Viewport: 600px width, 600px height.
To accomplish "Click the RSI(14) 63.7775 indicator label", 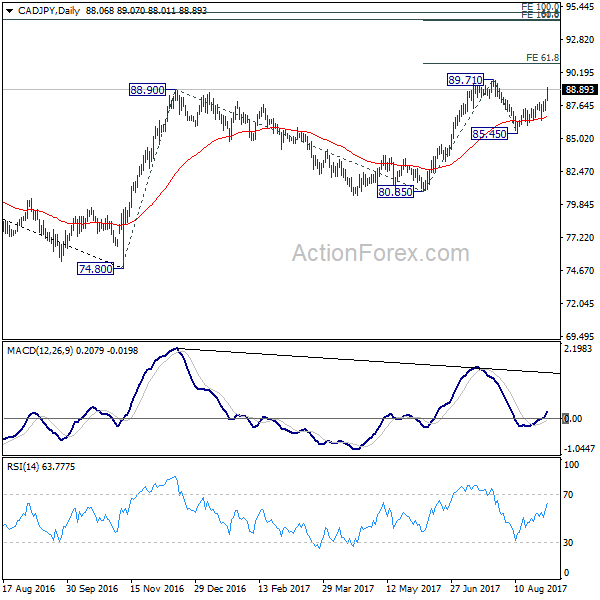I will pos(41,467).
